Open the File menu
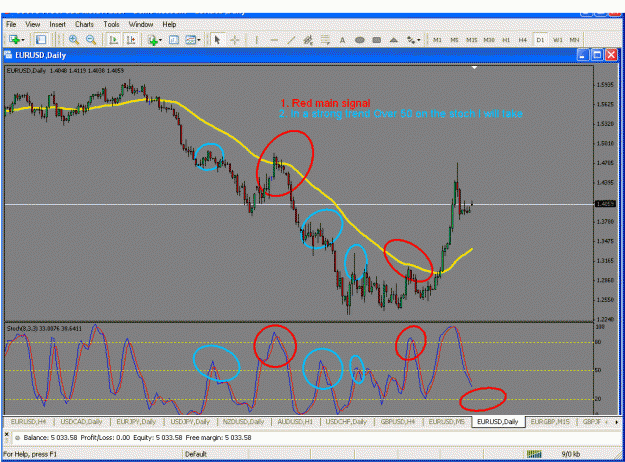The width and height of the screenshot is (625, 462). tap(11, 24)
